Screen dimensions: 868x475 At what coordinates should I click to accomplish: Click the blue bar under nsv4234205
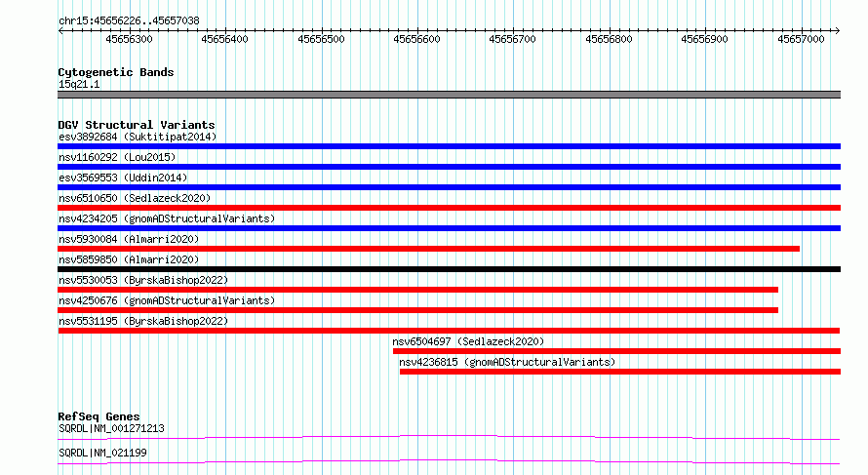449,228
